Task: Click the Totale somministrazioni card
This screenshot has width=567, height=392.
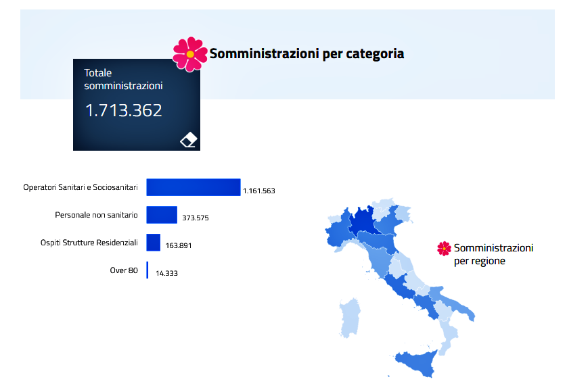Action: [x=136, y=104]
